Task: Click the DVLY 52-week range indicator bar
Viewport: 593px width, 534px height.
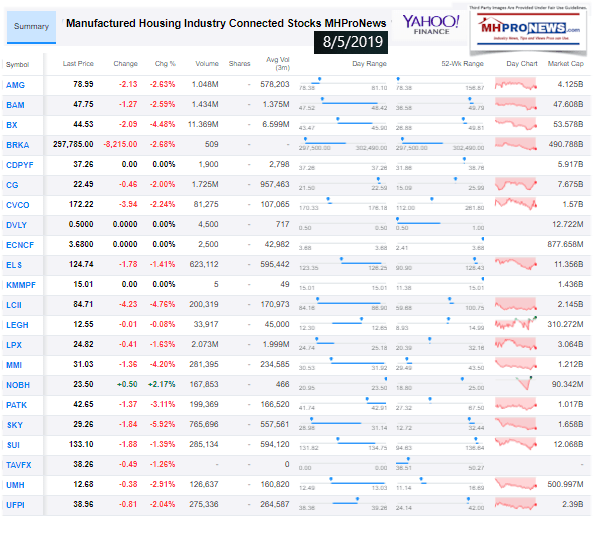Action: point(440,222)
